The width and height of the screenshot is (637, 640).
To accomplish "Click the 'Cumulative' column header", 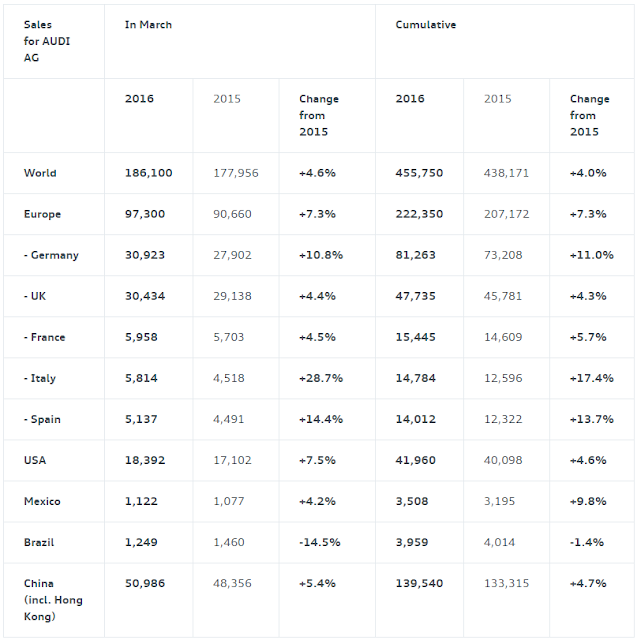I will tap(426, 25).
